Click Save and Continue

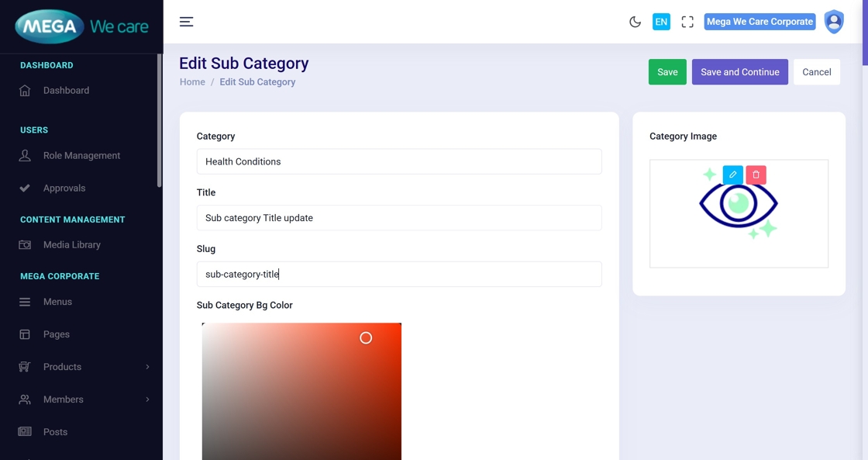(x=739, y=72)
